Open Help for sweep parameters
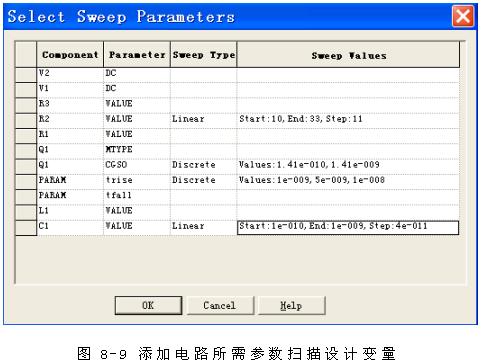Viewport: 481px width, 362px height. [x=291, y=305]
